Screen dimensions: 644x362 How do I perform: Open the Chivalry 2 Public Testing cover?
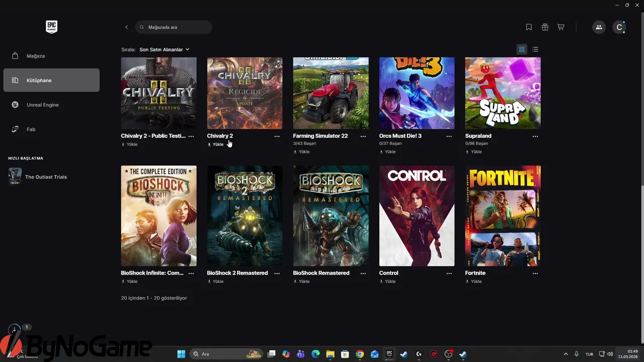(159, 93)
